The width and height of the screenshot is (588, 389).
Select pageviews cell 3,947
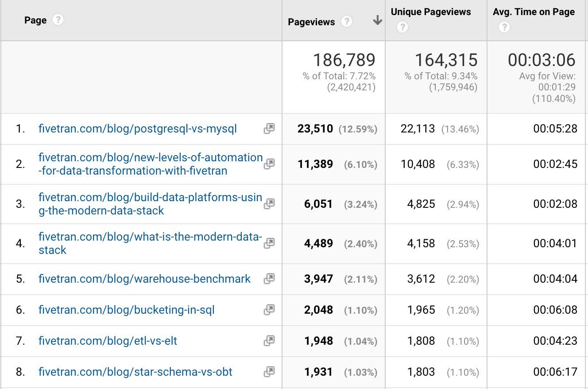coord(318,279)
